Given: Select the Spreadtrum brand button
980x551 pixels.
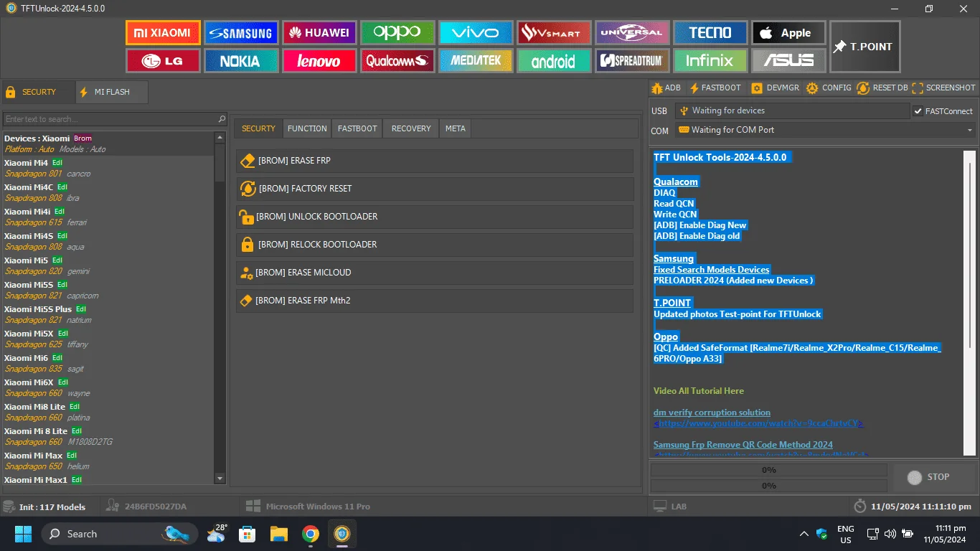Looking at the screenshot, I should click(632, 60).
